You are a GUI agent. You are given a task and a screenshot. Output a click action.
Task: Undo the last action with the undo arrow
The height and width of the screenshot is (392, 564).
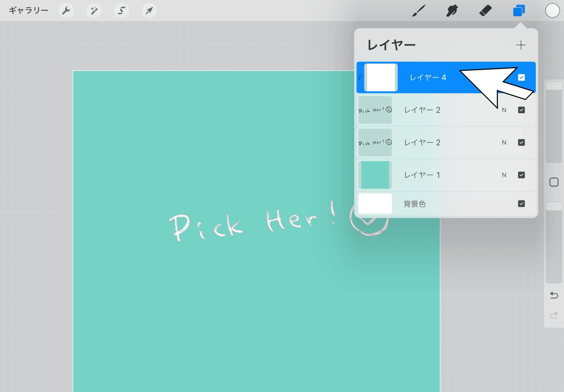pos(554,295)
